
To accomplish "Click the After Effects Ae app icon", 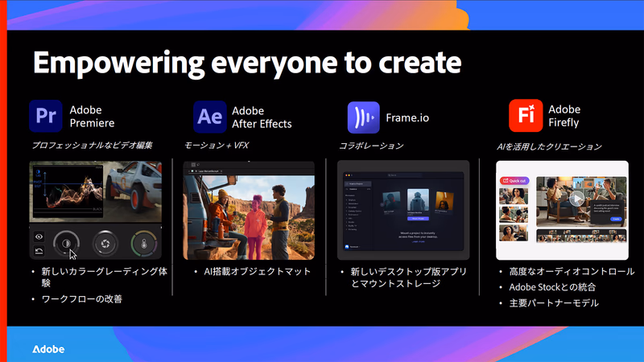I will point(210,117).
